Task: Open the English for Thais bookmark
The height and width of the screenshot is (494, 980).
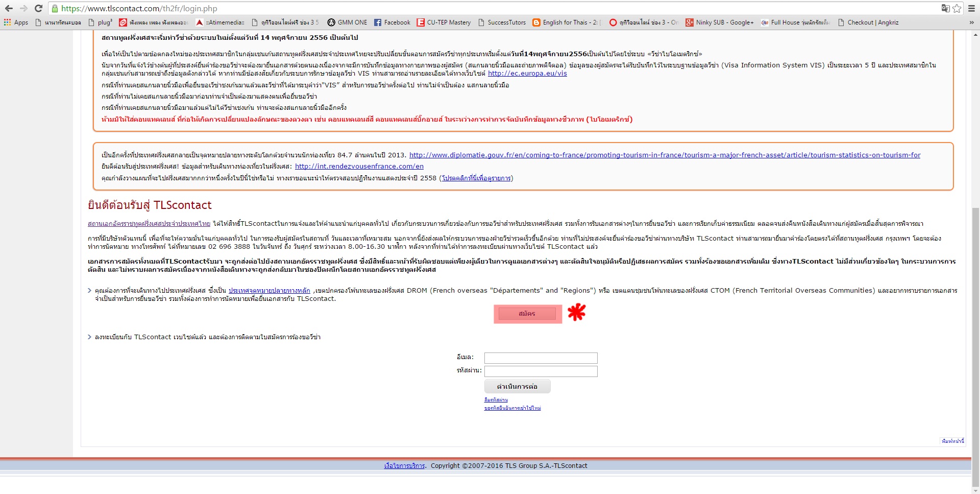Action: pyautogui.click(x=567, y=22)
